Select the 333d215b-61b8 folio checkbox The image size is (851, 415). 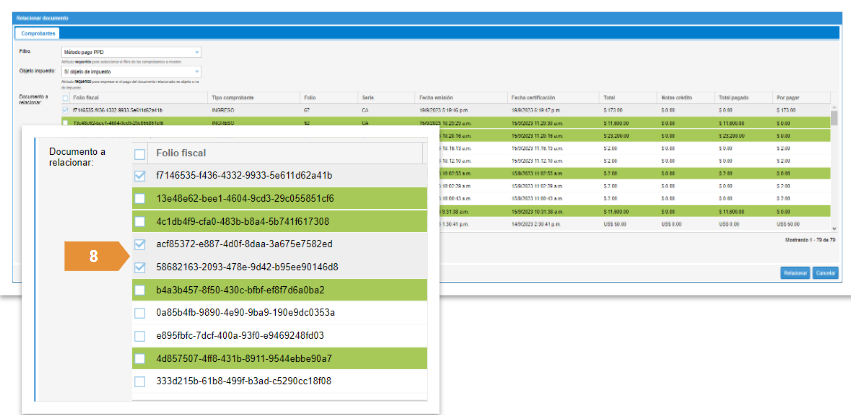tap(140, 381)
